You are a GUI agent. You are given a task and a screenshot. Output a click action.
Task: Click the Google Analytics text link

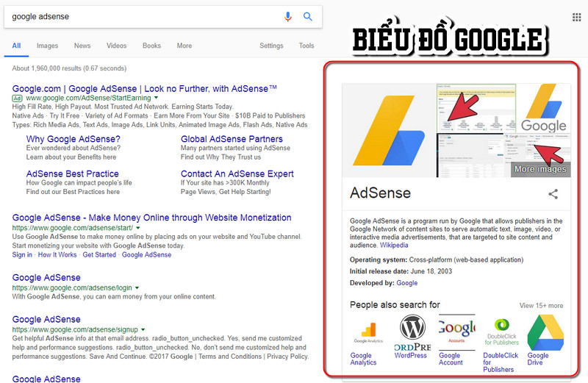point(363,359)
